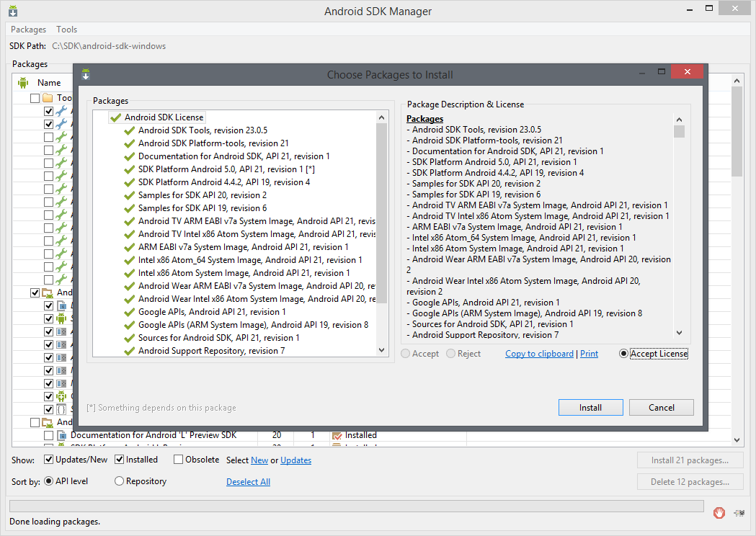Click the check icon for Android Support Repository

[130, 351]
